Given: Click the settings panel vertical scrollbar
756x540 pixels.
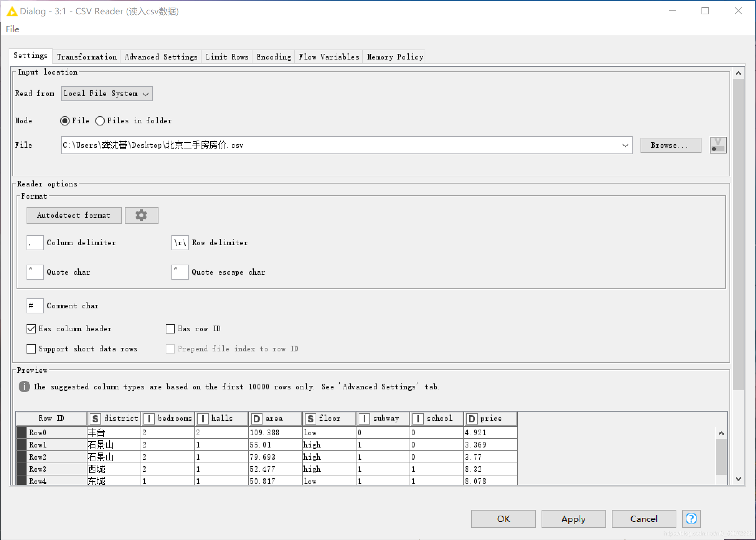Looking at the screenshot, I should click(x=738, y=233).
